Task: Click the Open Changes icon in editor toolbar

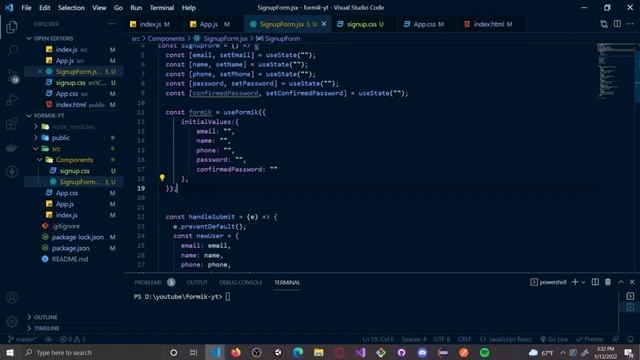Action: (x=604, y=24)
